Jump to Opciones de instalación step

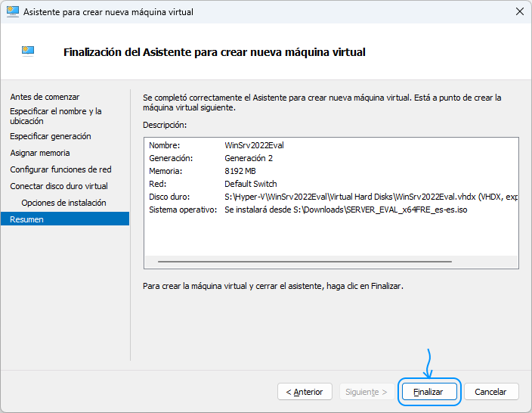(63, 203)
